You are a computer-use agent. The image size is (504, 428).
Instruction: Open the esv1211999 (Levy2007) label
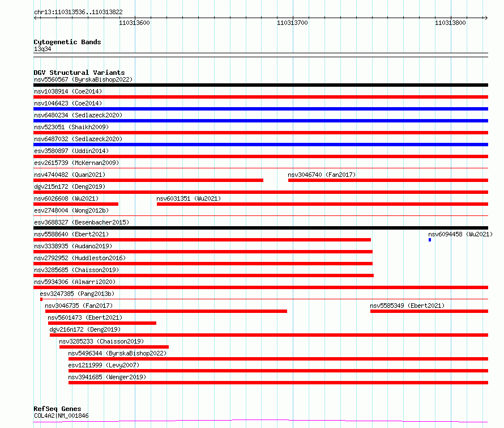(104, 365)
